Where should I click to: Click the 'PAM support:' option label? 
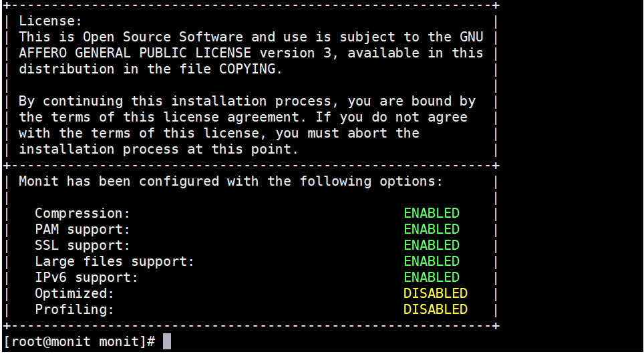coord(83,229)
